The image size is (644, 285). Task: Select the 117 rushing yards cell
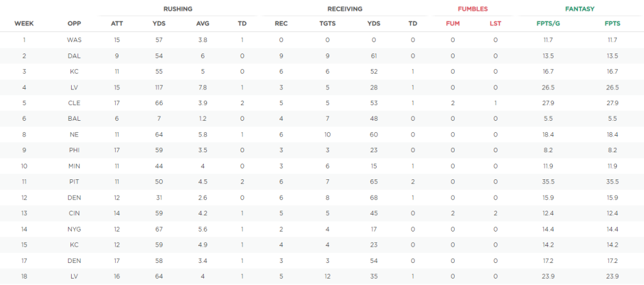[x=159, y=87]
